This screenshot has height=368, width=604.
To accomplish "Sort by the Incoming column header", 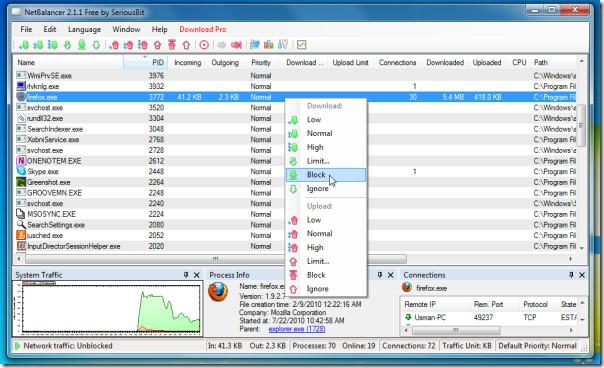I will click(x=187, y=62).
